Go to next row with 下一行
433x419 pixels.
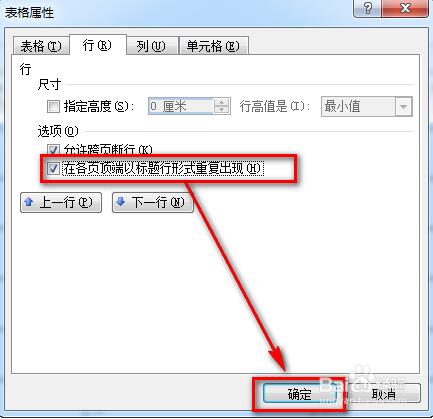(153, 202)
